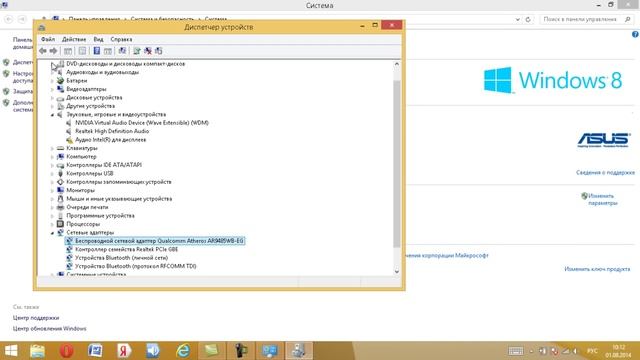Click the forward arrow in Device Manager toolbar
This screenshot has width=640, height=360.
tap(53, 51)
